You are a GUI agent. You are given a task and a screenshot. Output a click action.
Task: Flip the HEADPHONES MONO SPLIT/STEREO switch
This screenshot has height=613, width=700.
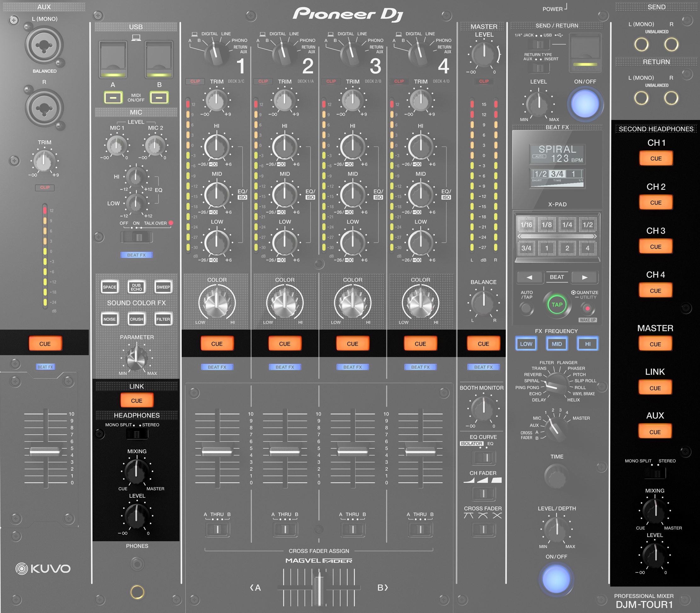click(x=137, y=434)
